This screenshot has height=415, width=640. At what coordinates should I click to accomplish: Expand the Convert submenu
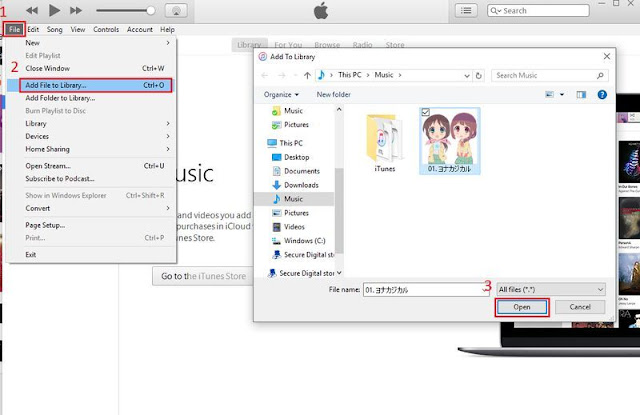[x=92, y=208]
